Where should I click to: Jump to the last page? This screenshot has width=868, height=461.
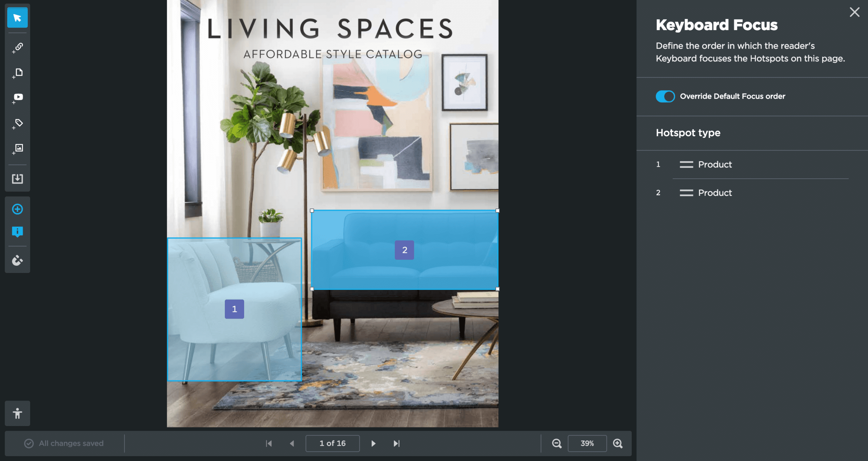coord(396,443)
